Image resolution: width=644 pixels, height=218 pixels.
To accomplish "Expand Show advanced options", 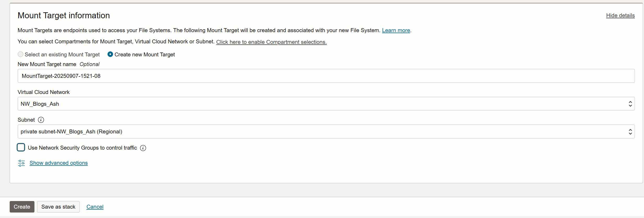I will click(59, 163).
